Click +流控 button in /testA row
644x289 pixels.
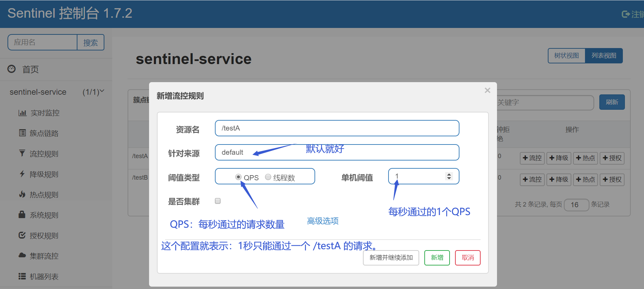(532, 158)
